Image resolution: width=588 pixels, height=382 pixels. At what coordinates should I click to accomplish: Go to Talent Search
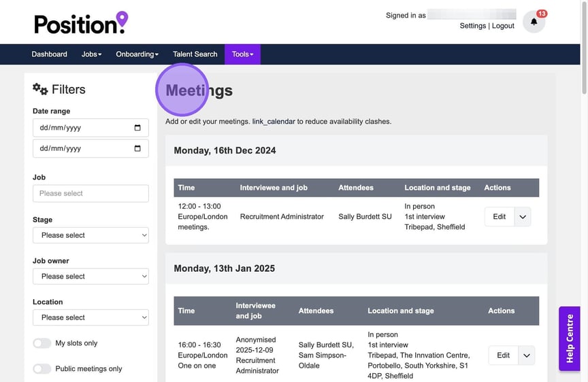click(195, 54)
